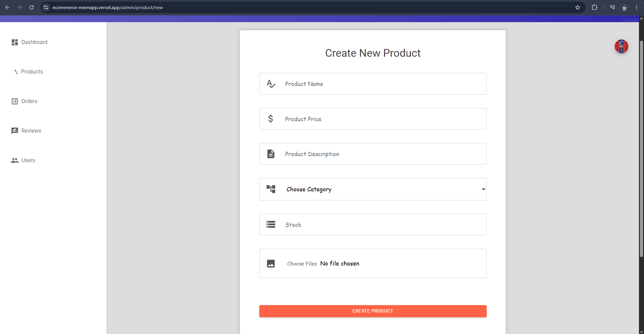Image resolution: width=644 pixels, height=334 pixels.
Task: Open the Users admin page
Action: click(x=28, y=160)
